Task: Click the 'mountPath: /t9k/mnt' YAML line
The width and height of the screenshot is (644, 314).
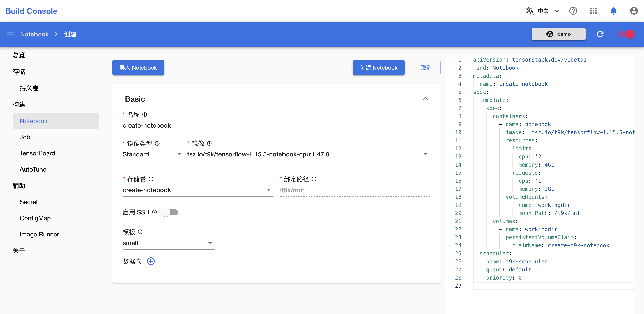Action: click(x=549, y=213)
